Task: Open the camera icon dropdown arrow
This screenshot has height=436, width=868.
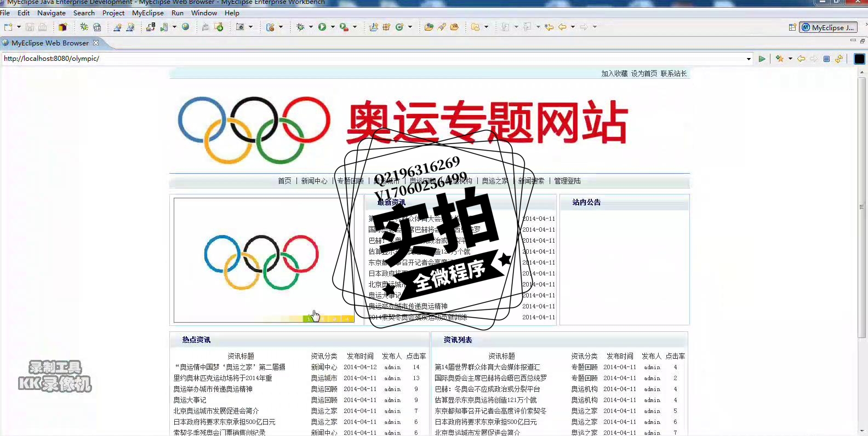Action: click(x=251, y=27)
